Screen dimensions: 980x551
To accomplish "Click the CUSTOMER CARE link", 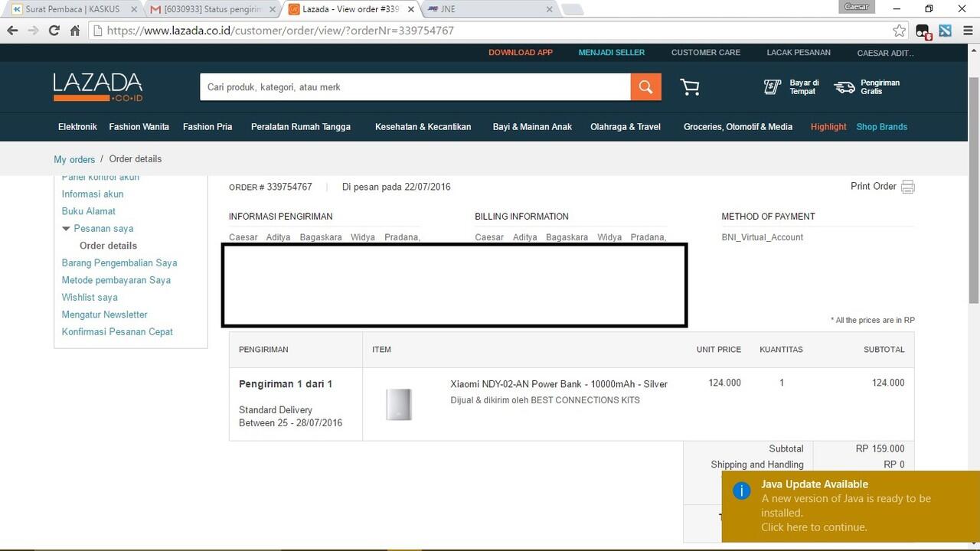I will [706, 53].
